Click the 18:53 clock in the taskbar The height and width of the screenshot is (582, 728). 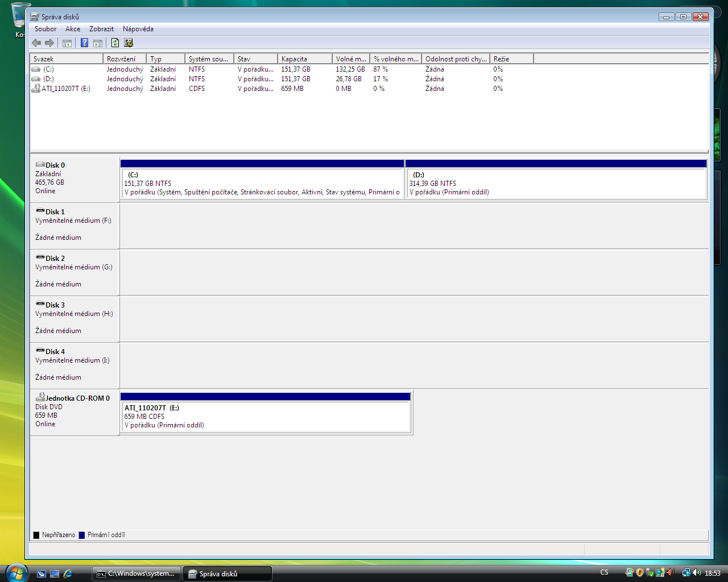[713, 573]
